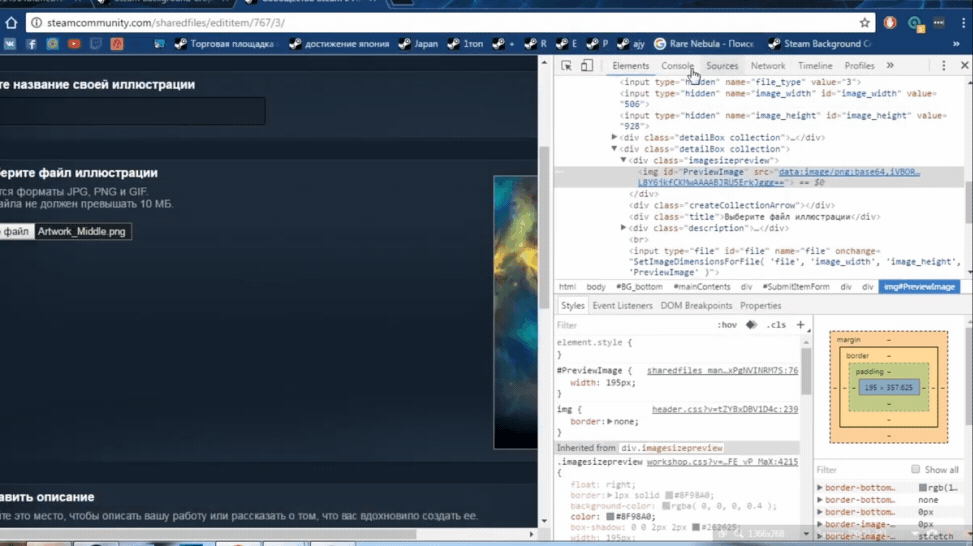Collapse the expanded detailBox collection div

pos(614,149)
